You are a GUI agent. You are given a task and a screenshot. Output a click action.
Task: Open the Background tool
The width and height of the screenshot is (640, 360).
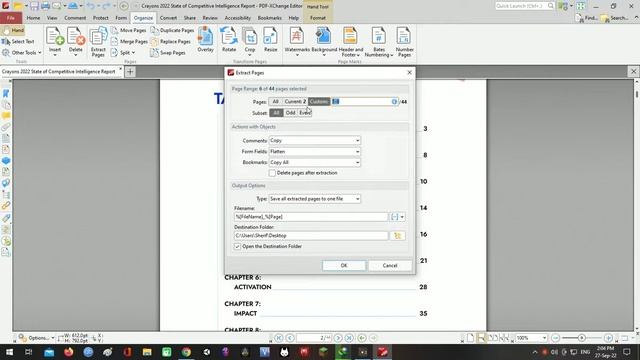[x=324, y=41]
